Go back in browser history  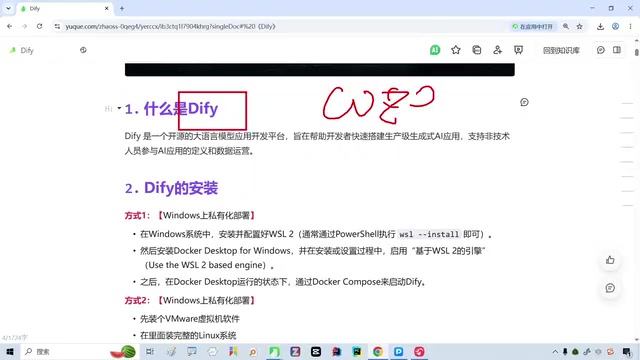point(9,26)
